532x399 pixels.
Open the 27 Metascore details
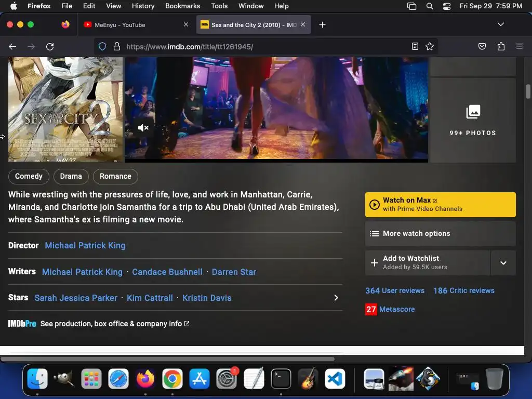[x=390, y=309]
